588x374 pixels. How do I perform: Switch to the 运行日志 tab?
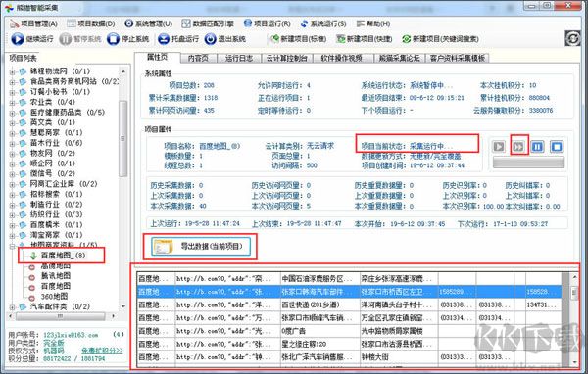tap(239, 58)
